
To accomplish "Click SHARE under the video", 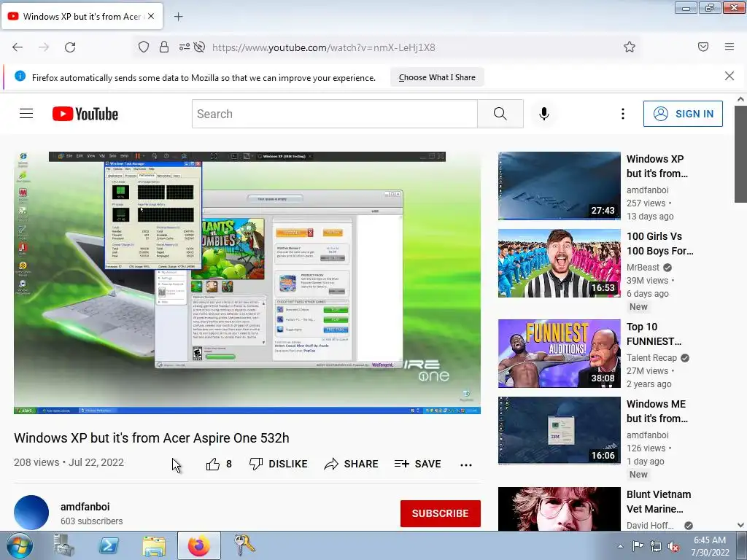I will [351, 464].
